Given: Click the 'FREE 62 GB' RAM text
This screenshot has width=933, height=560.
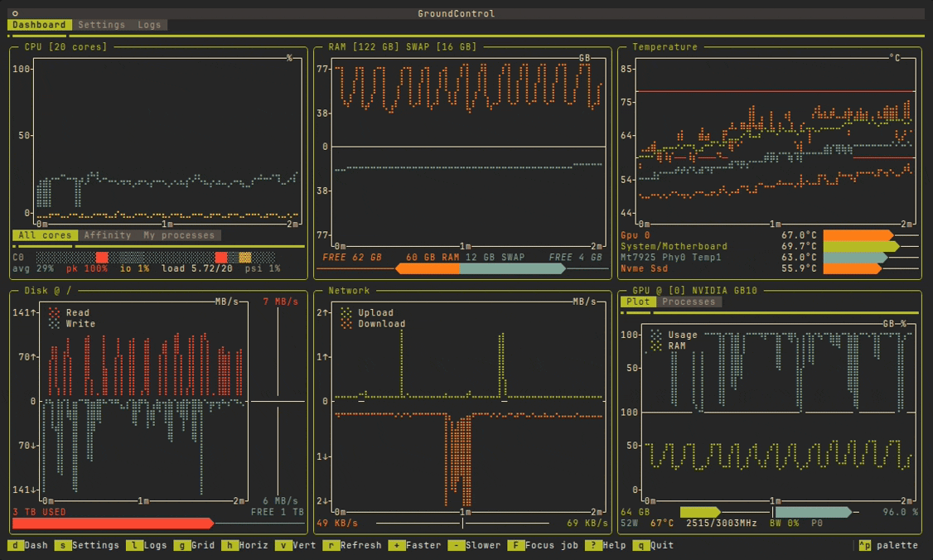Looking at the screenshot, I should tap(351, 257).
